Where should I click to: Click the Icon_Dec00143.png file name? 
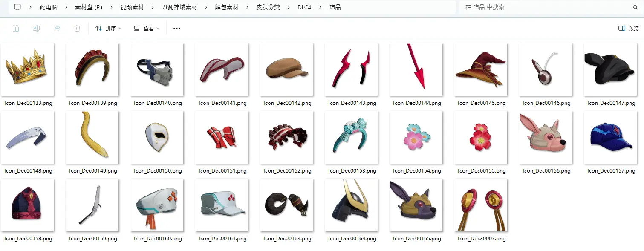(352, 103)
